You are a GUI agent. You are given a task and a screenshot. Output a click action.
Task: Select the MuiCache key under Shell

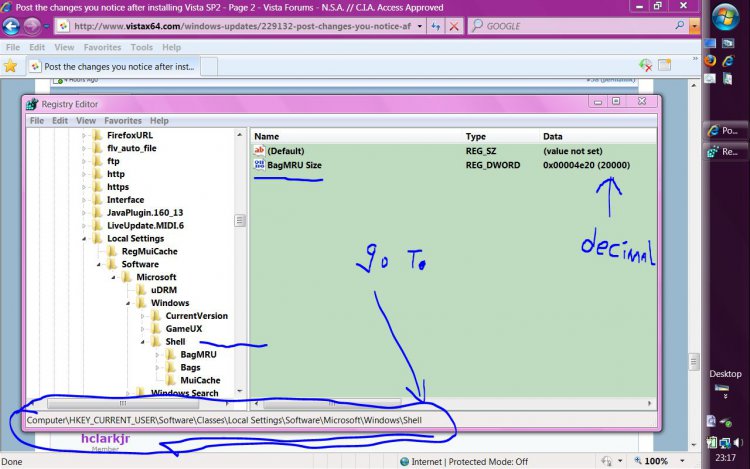click(x=199, y=381)
